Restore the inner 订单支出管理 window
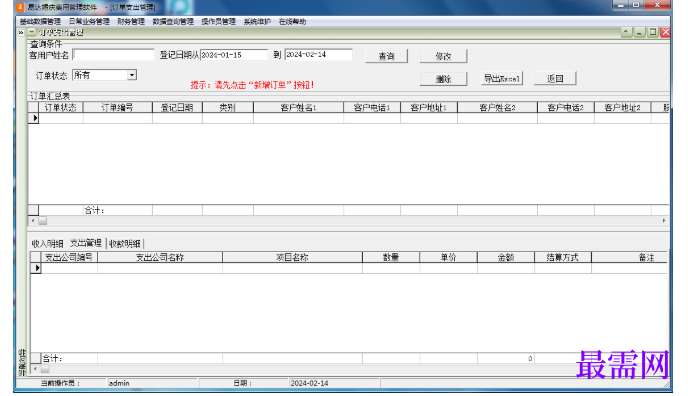Viewport: 688px width, 396px height. point(653,32)
